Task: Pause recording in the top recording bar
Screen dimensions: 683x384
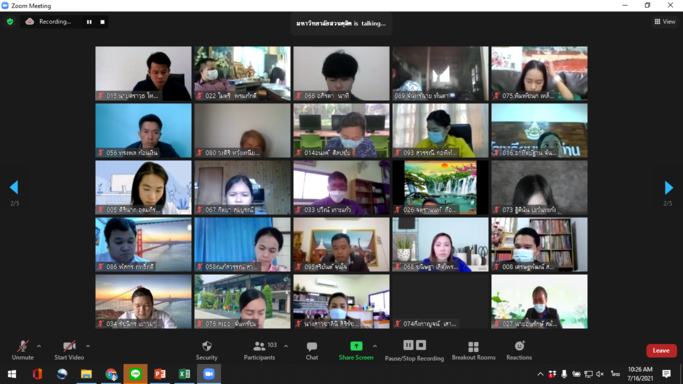Action: [89, 22]
